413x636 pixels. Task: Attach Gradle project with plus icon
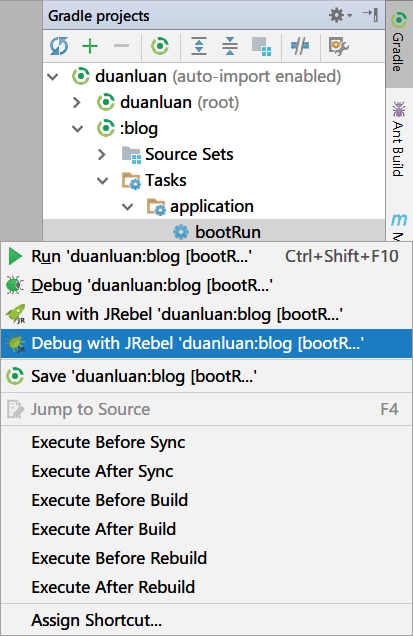(90, 46)
